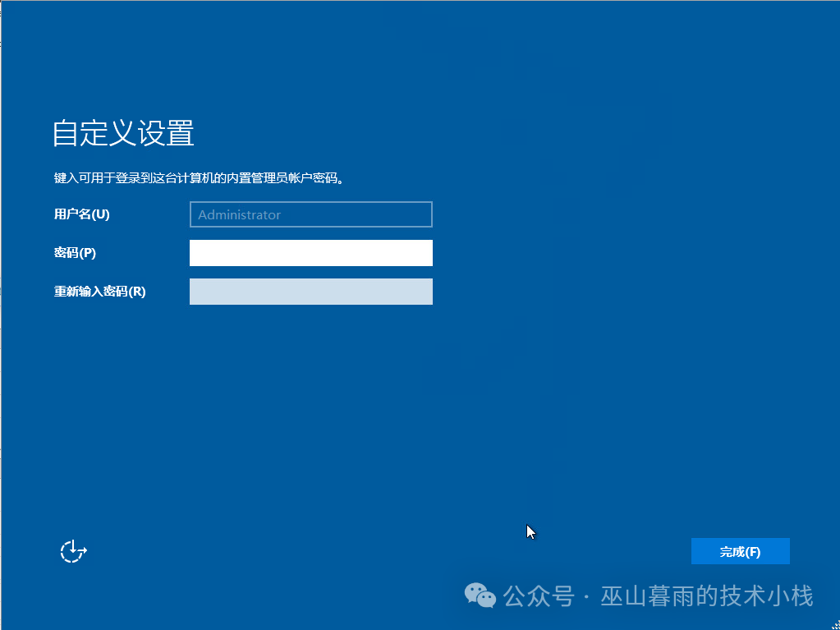
Task: Open the Ease of Access icon
Action: point(73,551)
